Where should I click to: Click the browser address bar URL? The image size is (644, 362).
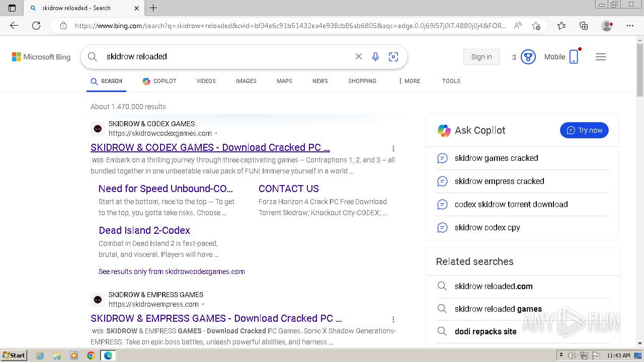click(x=290, y=26)
